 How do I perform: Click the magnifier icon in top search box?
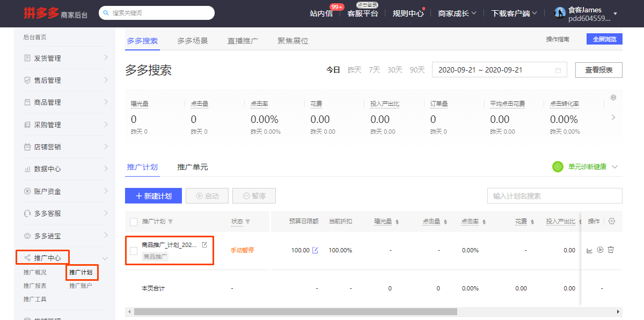coord(106,13)
